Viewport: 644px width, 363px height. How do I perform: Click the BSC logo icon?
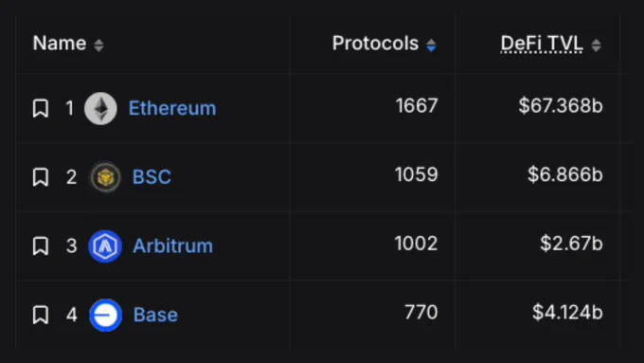[x=105, y=177]
